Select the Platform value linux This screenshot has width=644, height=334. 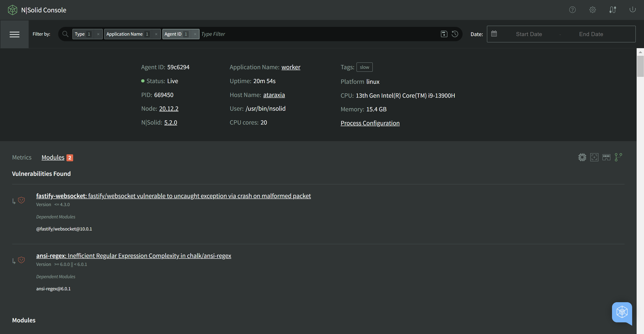click(x=373, y=82)
